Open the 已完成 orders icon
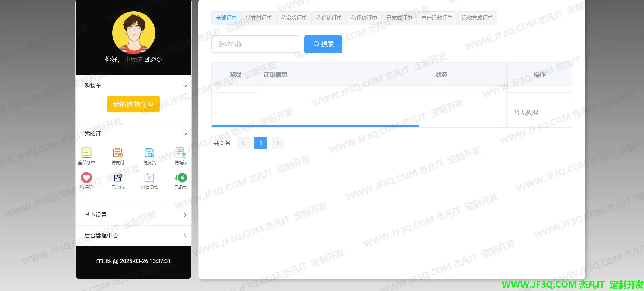 pos(118,178)
